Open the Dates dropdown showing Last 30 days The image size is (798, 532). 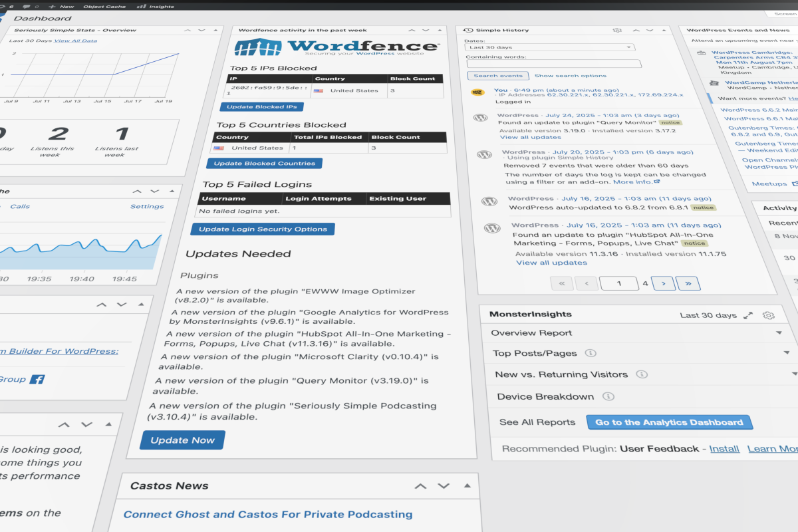[x=549, y=48]
